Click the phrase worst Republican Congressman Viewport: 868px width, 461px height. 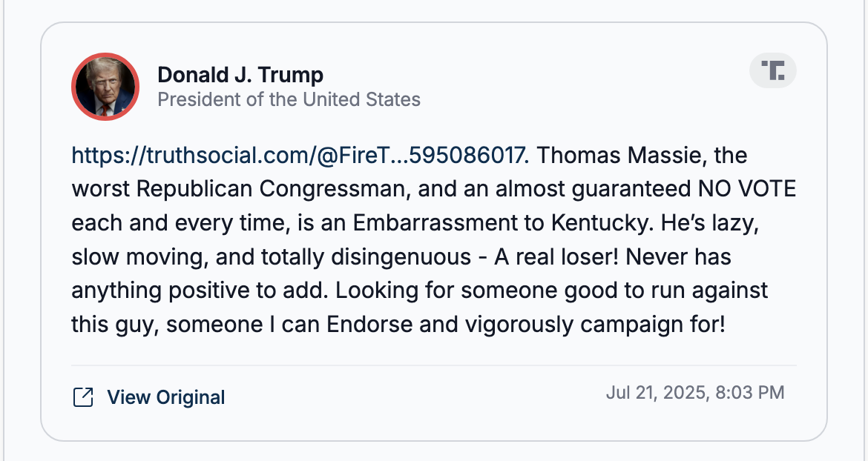pyautogui.click(x=241, y=189)
